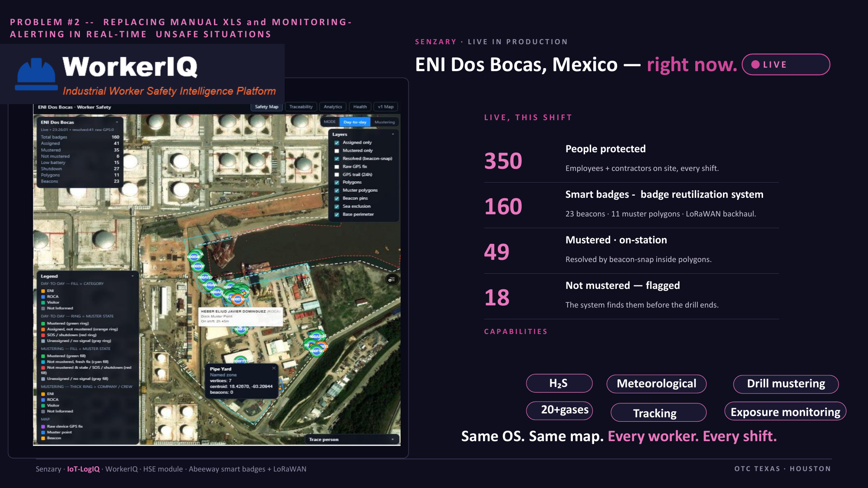868x488 pixels.
Task: Hide the Muster polygons layer
Action: 337,190
